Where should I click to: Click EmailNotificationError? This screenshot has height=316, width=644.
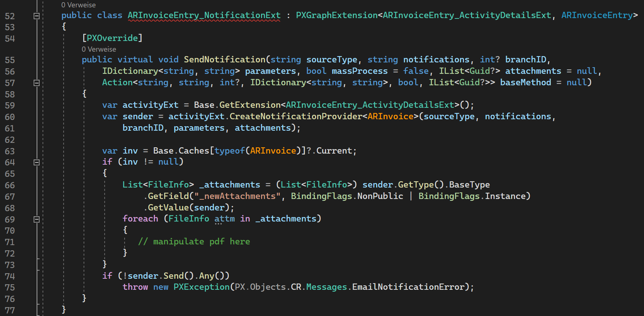408,287
